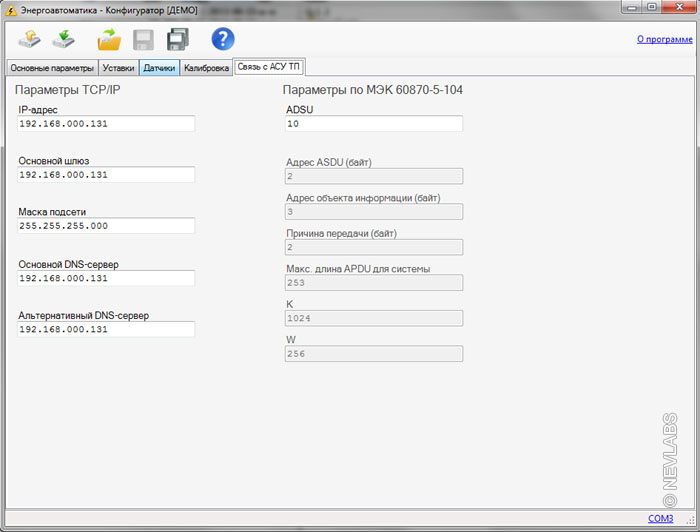Go to the Калибровка tab
The height and width of the screenshot is (532, 700).
tap(206, 69)
